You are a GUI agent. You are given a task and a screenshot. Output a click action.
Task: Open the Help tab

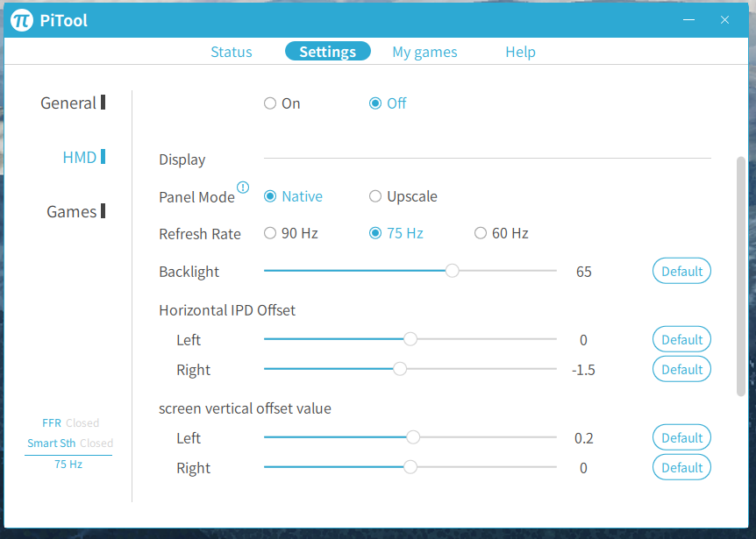[x=520, y=52]
